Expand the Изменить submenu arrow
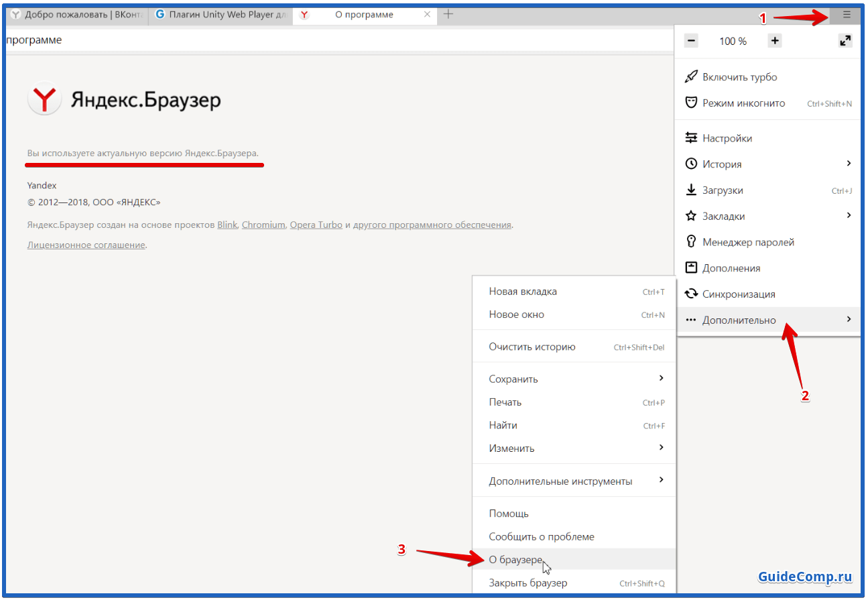This screenshot has height=600, width=868. [x=661, y=447]
